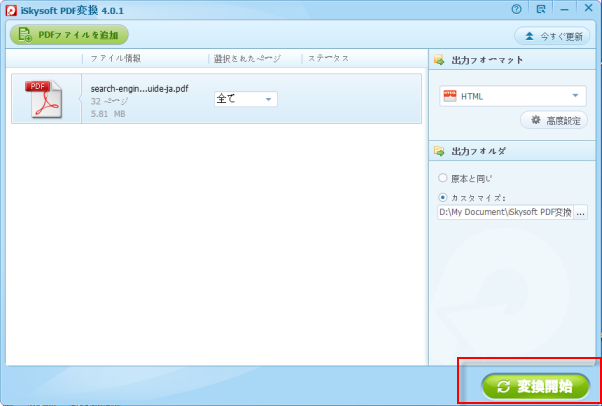
Task: Click the 出力フォルダ section icon
Action: point(439,151)
